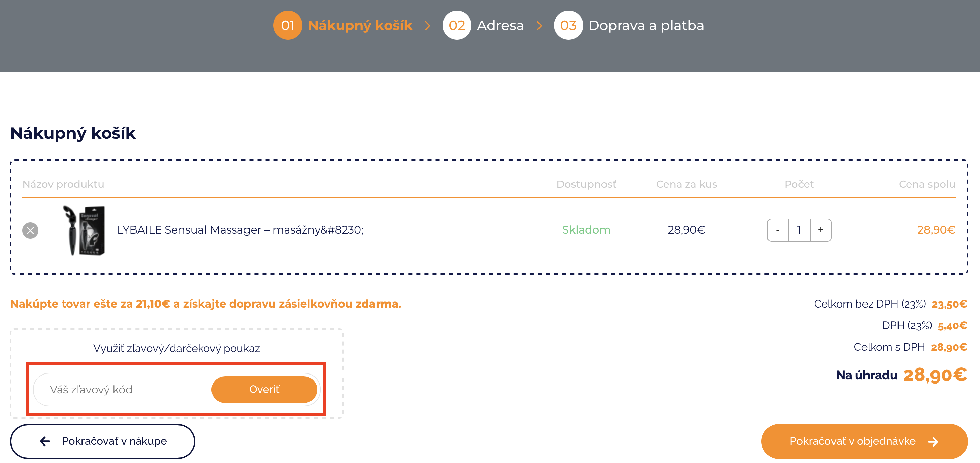Click the step 02 circle
This screenshot has height=463, width=980.
pos(457,26)
